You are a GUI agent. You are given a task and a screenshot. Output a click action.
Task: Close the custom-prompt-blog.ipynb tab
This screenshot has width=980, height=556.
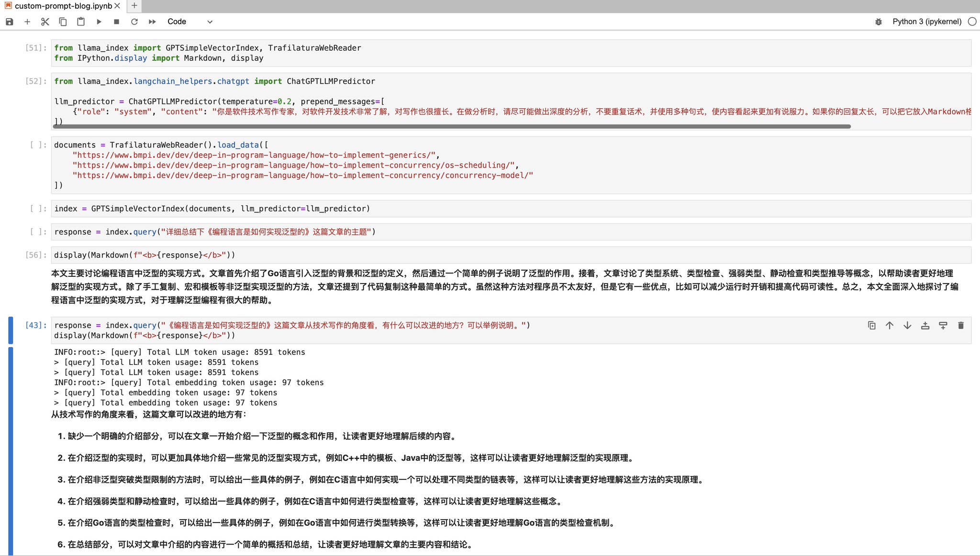(117, 6)
